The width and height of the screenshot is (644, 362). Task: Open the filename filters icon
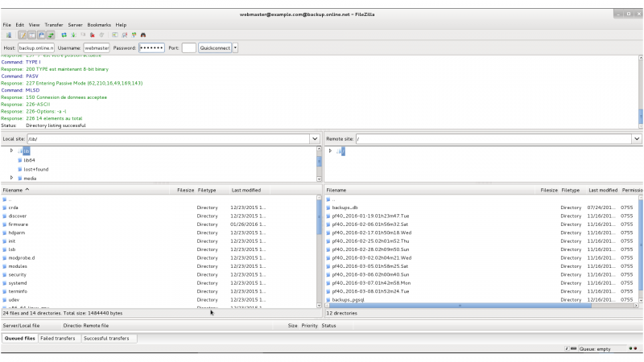click(115, 35)
